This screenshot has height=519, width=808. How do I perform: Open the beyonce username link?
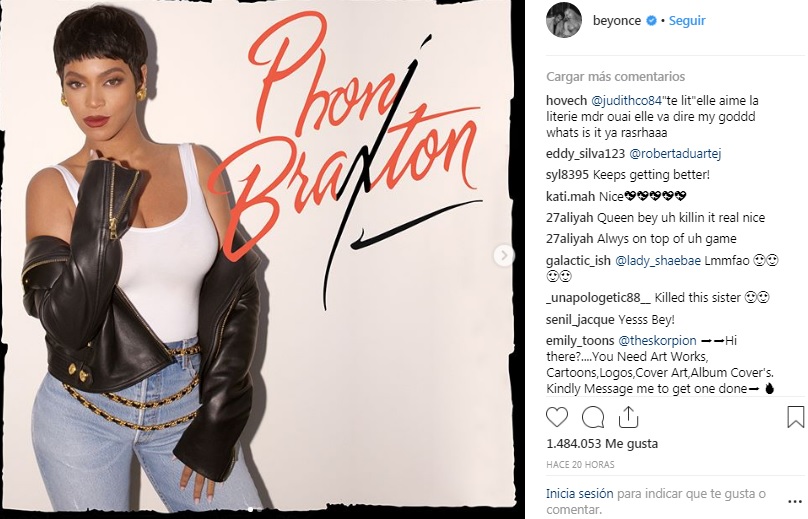pos(617,21)
